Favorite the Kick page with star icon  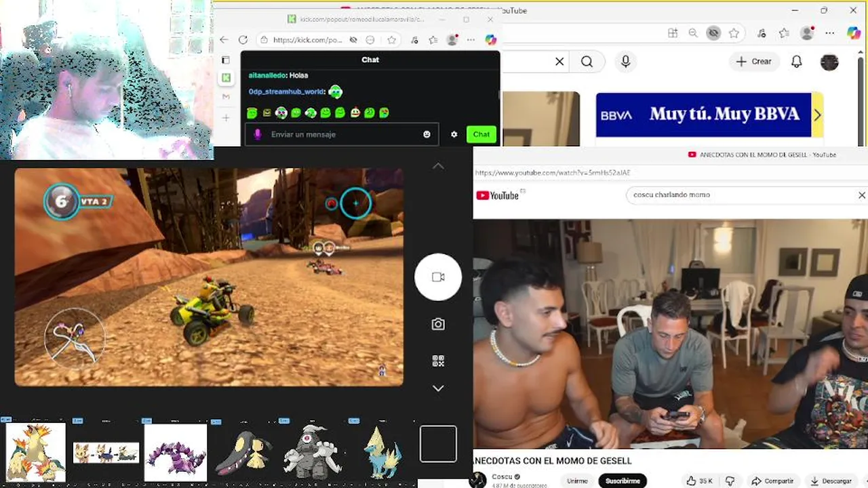point(391,40)
